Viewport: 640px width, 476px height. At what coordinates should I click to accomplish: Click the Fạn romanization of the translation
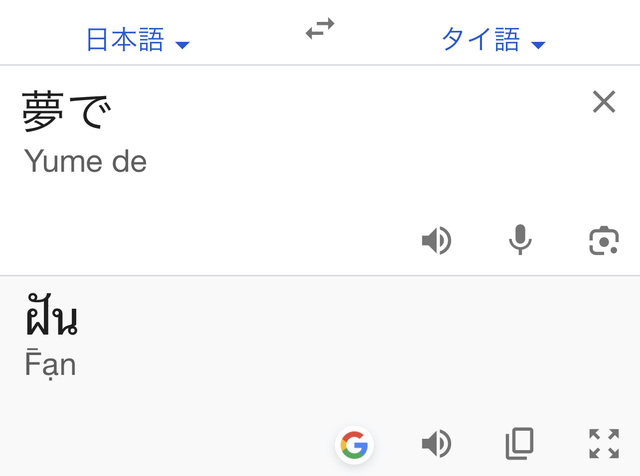(x=50, y=364)
